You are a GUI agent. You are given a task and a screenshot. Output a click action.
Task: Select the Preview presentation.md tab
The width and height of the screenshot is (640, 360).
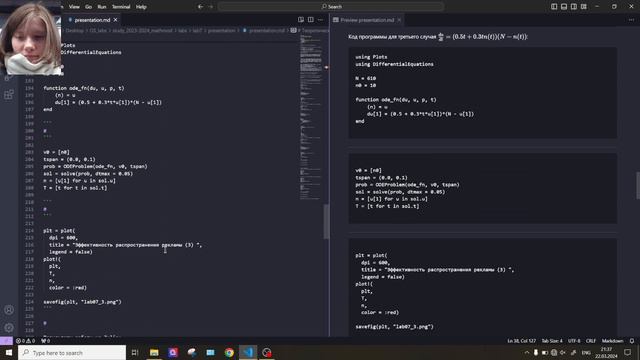(x=367, y=20)
